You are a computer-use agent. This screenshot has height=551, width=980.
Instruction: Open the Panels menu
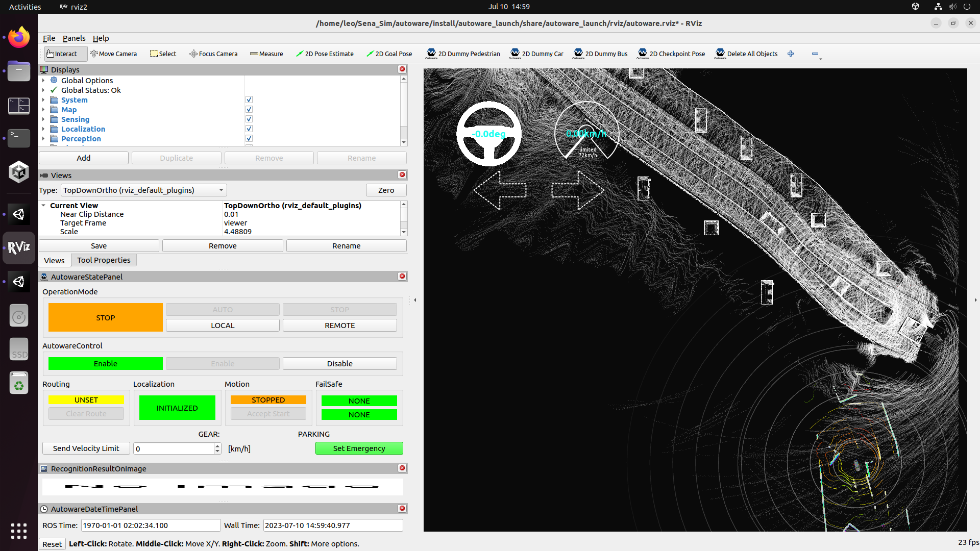74,38
